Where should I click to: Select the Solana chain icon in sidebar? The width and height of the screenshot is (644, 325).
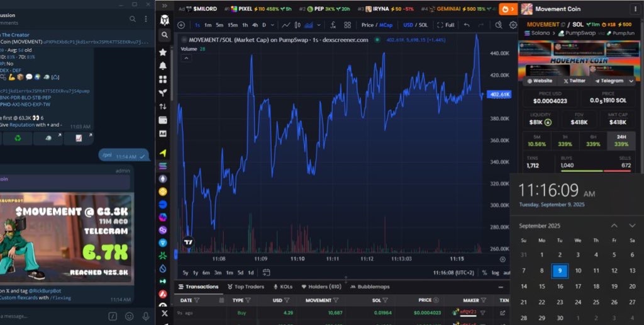tap(163, 166)
